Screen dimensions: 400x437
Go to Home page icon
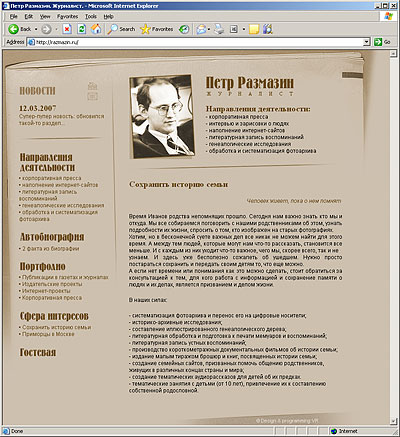click(96, 29)
